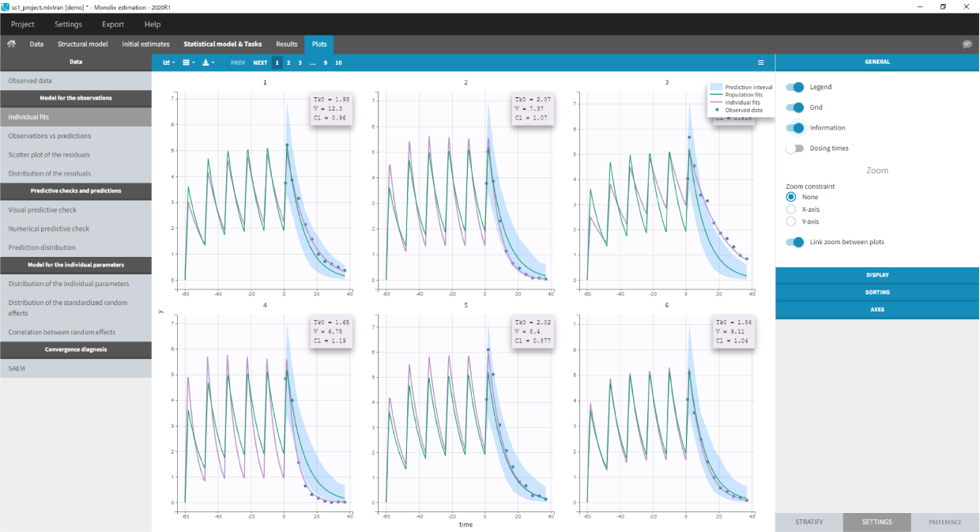The image size is (980, 532).
Task: Open the Help menu
Action: (153, 25)
